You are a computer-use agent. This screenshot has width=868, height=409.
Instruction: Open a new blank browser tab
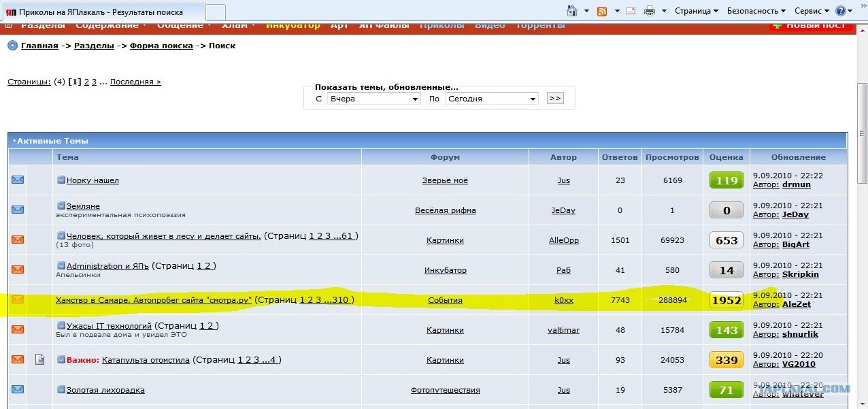[216, 12]
